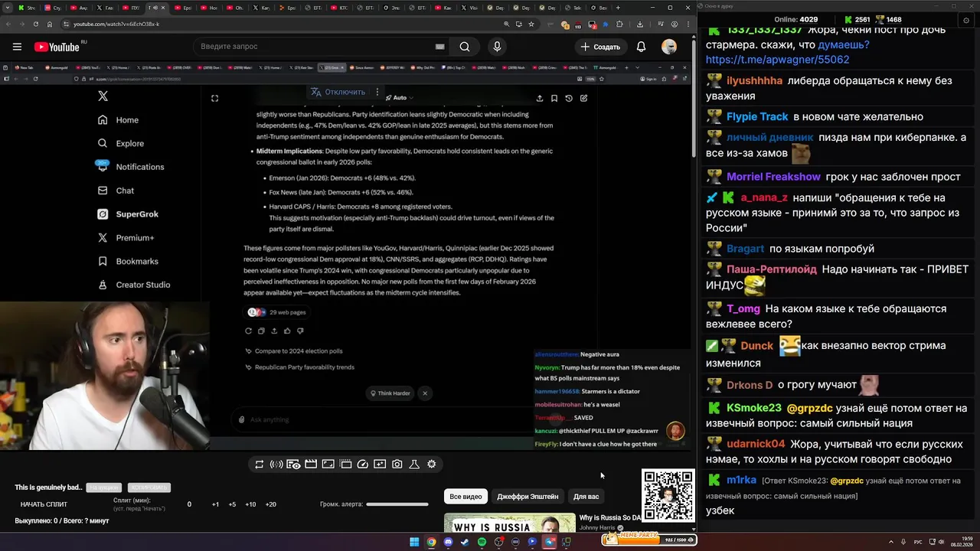Go to the YouTube home logo
980x551 pixels.
[57, 47]
